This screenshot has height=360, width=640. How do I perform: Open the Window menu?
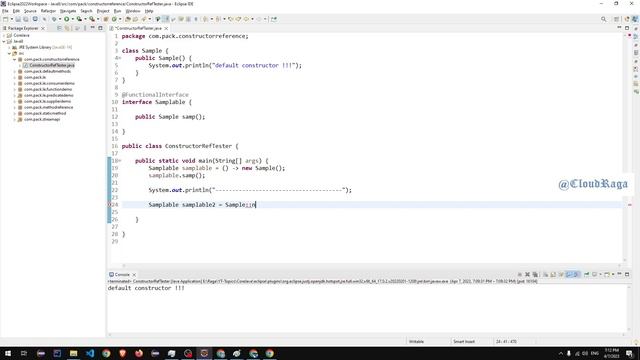coord(133,11)
